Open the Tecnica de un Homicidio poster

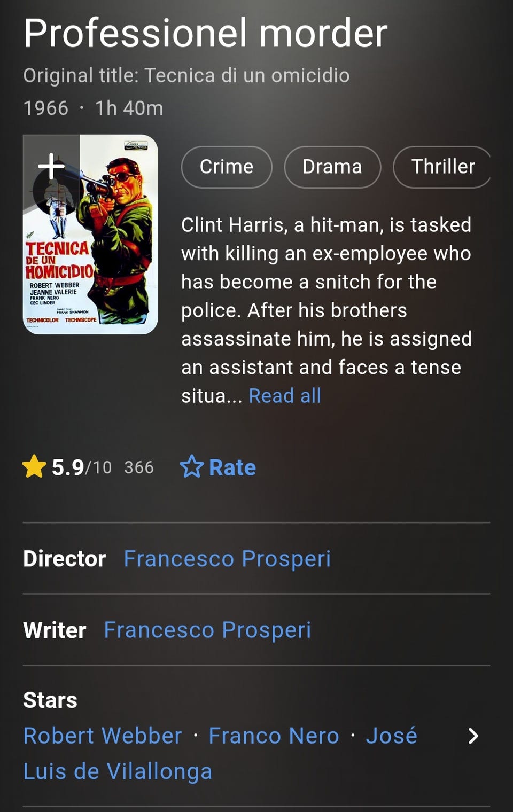(90, 235)
